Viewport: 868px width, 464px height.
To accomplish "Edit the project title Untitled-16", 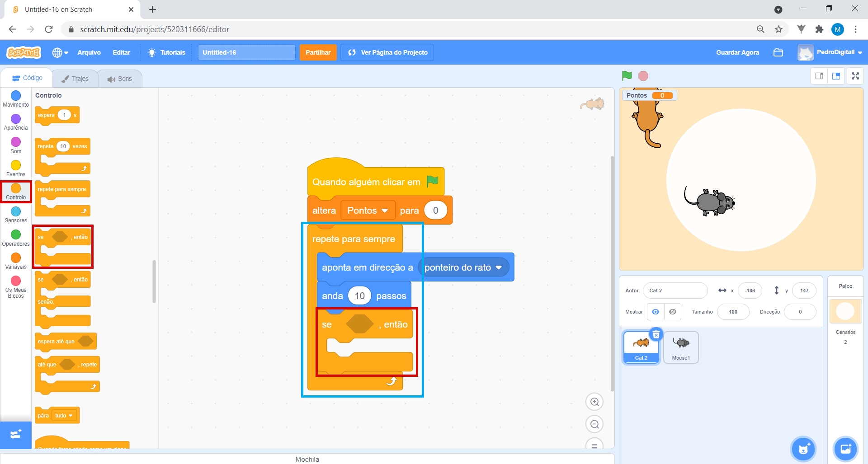I will tap(246, 52).
